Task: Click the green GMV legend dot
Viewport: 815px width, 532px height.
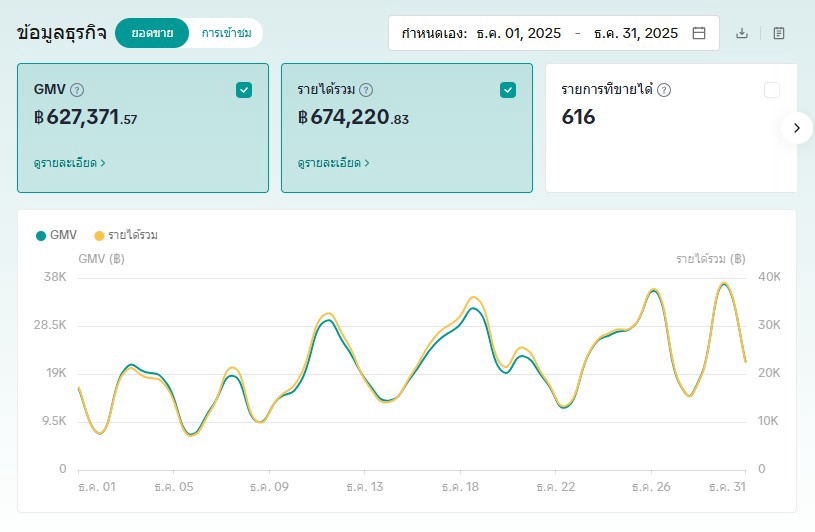Action: [41, 235]
